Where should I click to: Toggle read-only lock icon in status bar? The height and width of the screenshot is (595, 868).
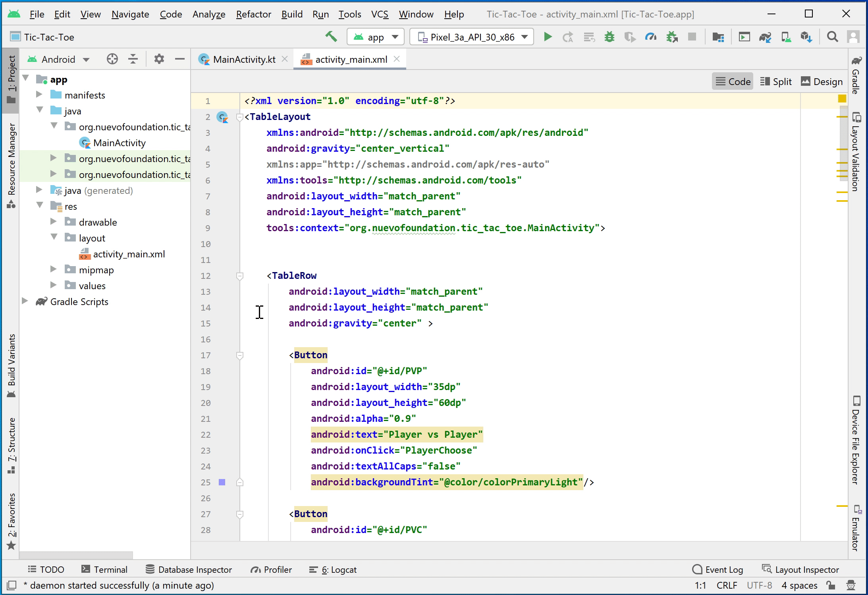click(x=830, y=585)
